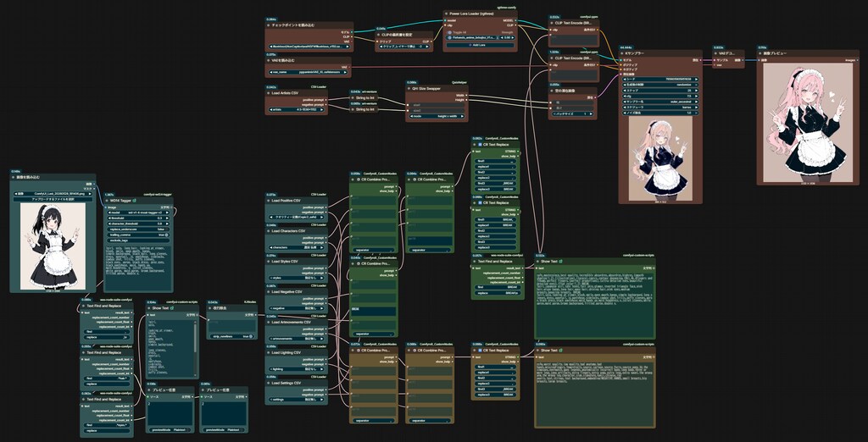Click left arrow on vae_name widget
This screenshot has height=442, width=868.
point(270,72)
